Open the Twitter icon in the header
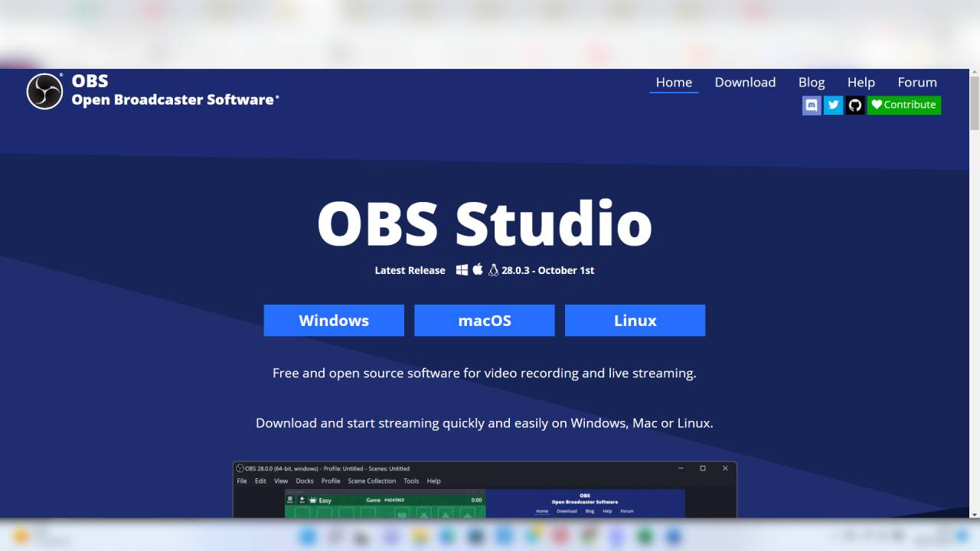This screenshot has height=551, width=980. click(x=833, y=105)
